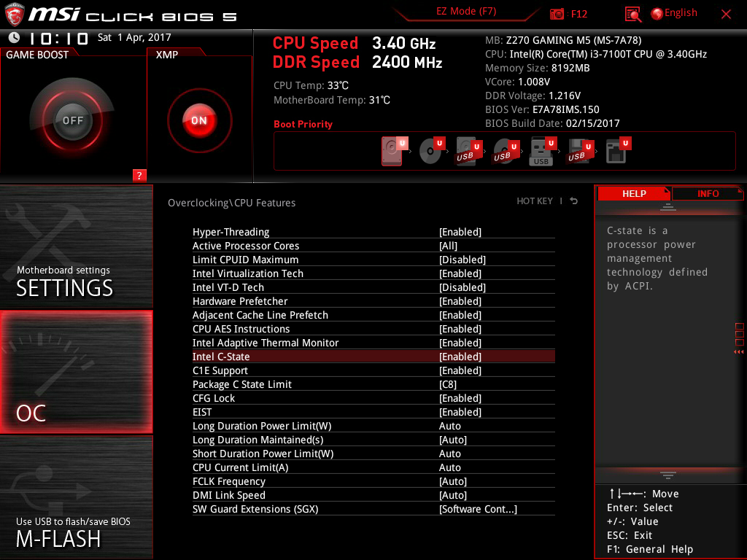This screenshot has height=560, width=747.
Task: Change Hardware Prefetcher Enabled value
Action: coord(460,301)
